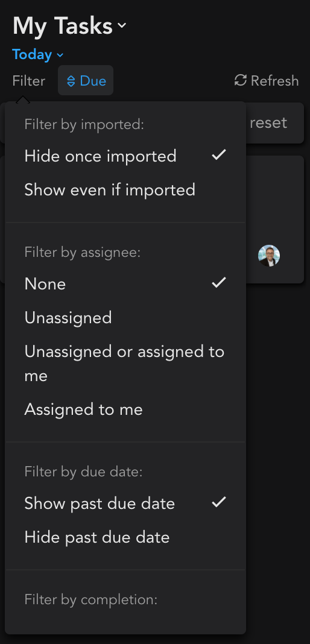Viewport: 310px width, 644px height.
Task: Click the refresh circular arrows icon
Action: coord(241,81)
